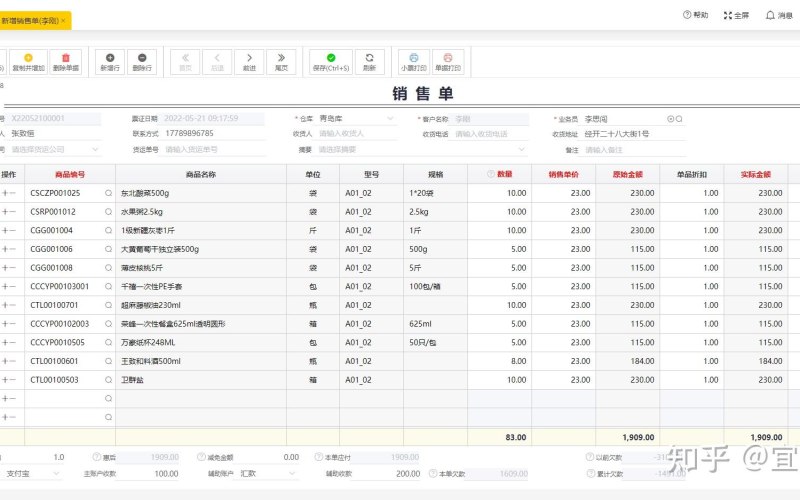Click the total quantity 83.00

click(516, 437)
